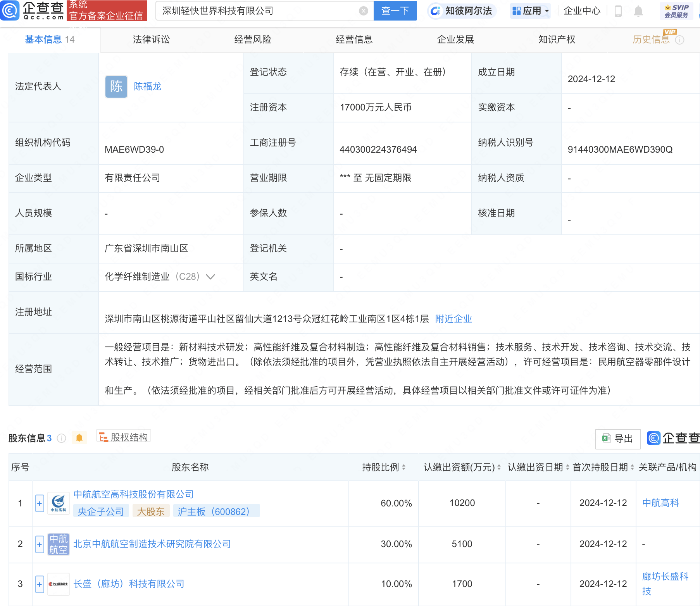The image size is (700, 606).
Task: Click organization code MAE6WD39-0
Action: (134, 150)
